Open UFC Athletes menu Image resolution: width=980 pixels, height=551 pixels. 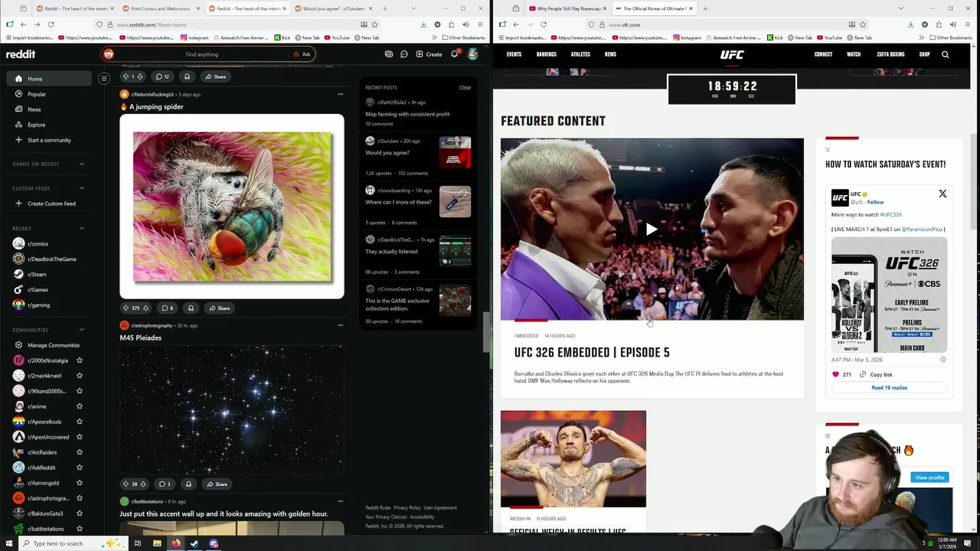580,54
